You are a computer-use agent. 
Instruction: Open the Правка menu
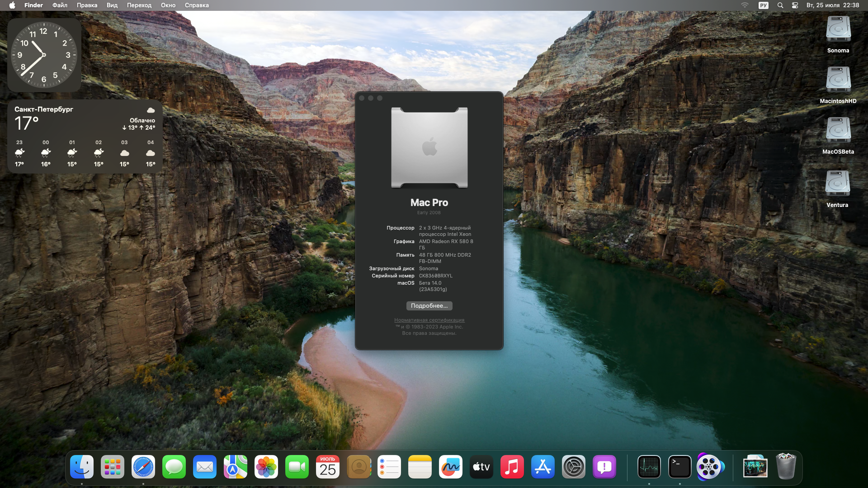(x=87, y=5)
